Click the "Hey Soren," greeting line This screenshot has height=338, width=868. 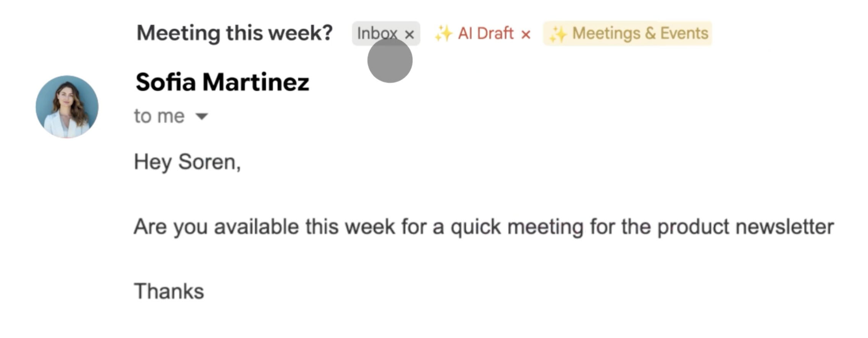(187, 162)
